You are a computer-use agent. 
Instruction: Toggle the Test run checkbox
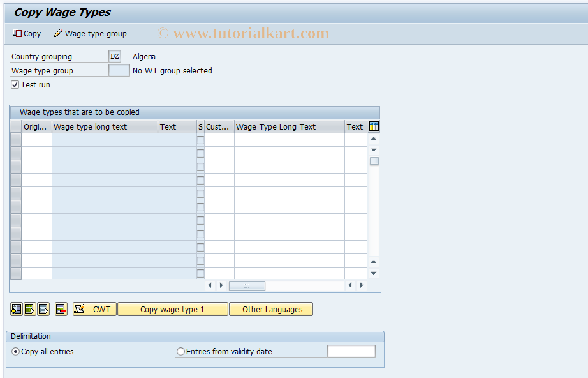pyautogui.click(x=15, y=85)
